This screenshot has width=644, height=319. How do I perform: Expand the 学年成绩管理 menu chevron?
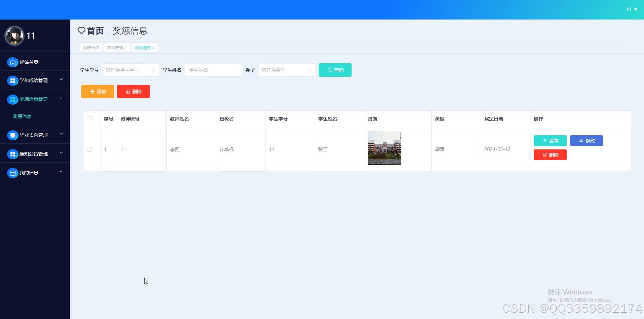(61, 80)
